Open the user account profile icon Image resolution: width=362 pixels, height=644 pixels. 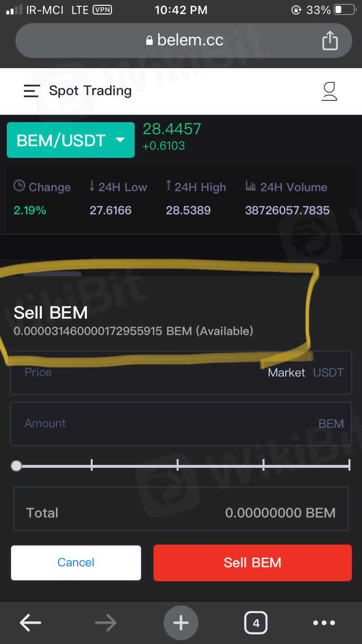(x=330, y=91)
